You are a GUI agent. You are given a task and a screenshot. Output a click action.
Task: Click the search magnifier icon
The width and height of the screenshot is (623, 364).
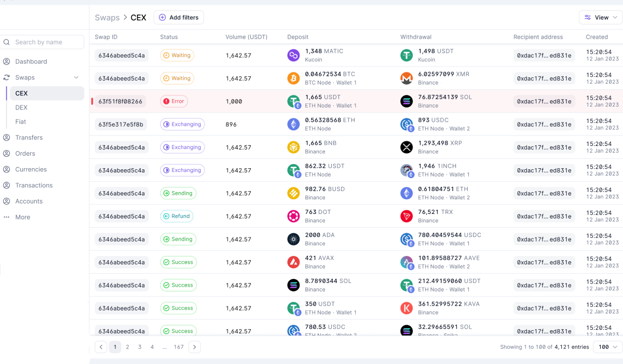click(x=6, y=42)
